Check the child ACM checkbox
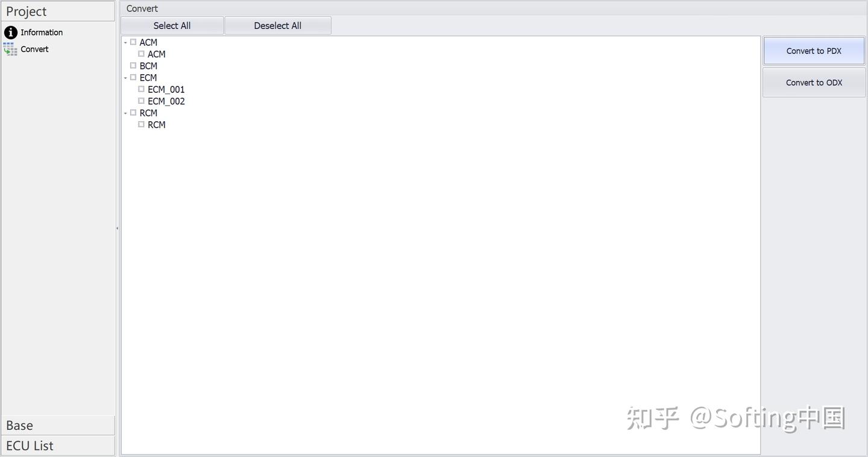868x457 pixels. point(141,54)
